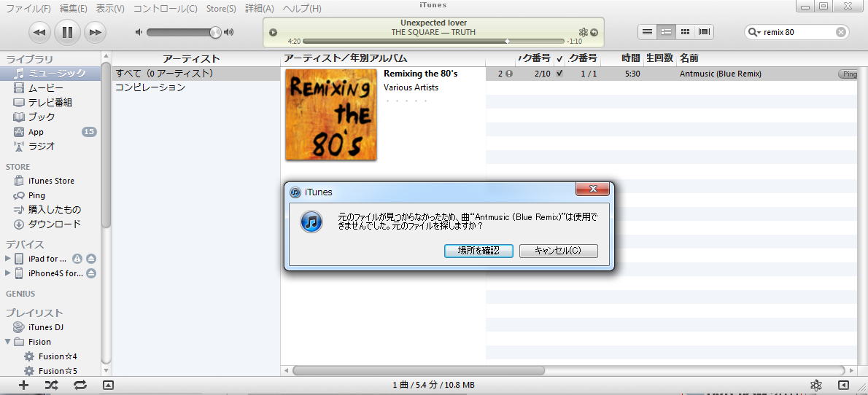Open the 表示(V) menu
This screenshot has height=395, width=868.
[x=110, y=9]
